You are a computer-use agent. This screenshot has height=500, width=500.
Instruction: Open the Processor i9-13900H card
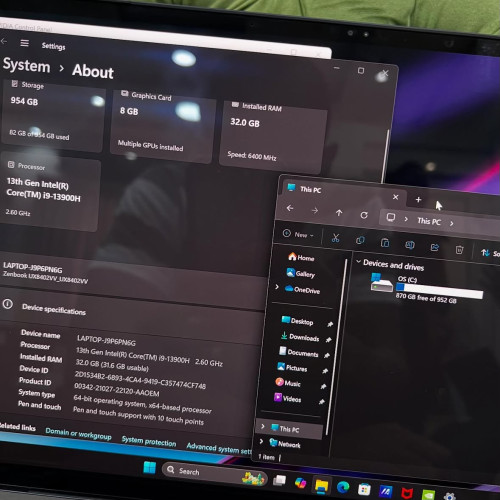[x=50, y=192]
